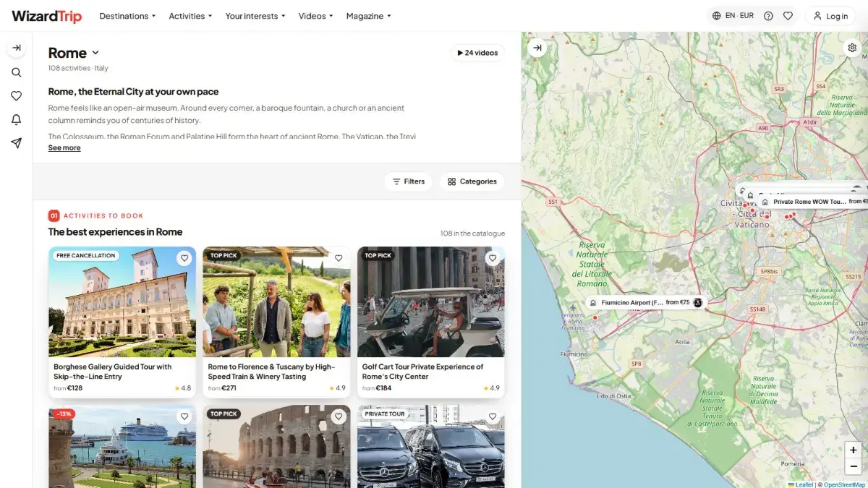Click the FREE CANCELLATION badge

click(86, 255)
